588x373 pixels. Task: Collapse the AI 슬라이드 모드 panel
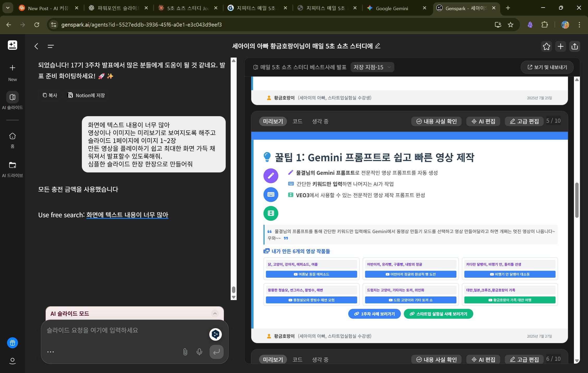click(x=215, y=313)
